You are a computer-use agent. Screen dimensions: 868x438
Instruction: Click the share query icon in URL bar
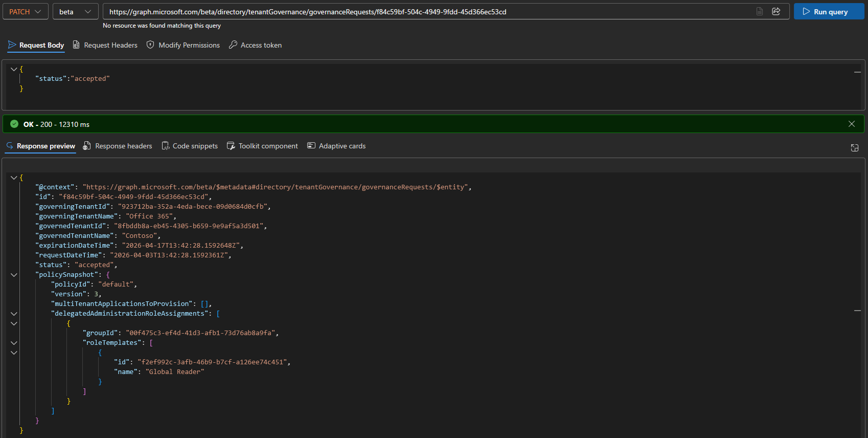[x=776, y=11]
